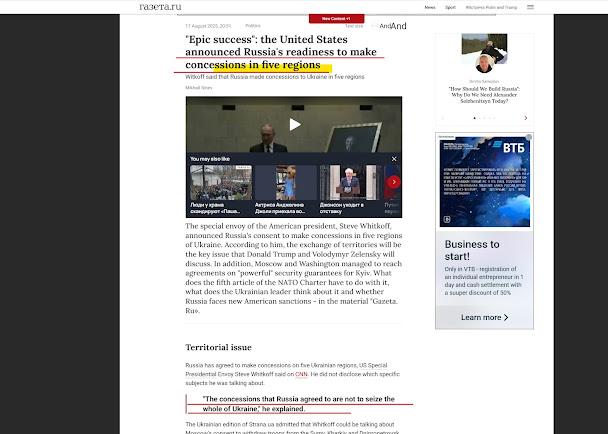608x434 pixels.
Task: Select the larger 'And' text size
Action: coord(399,26)
